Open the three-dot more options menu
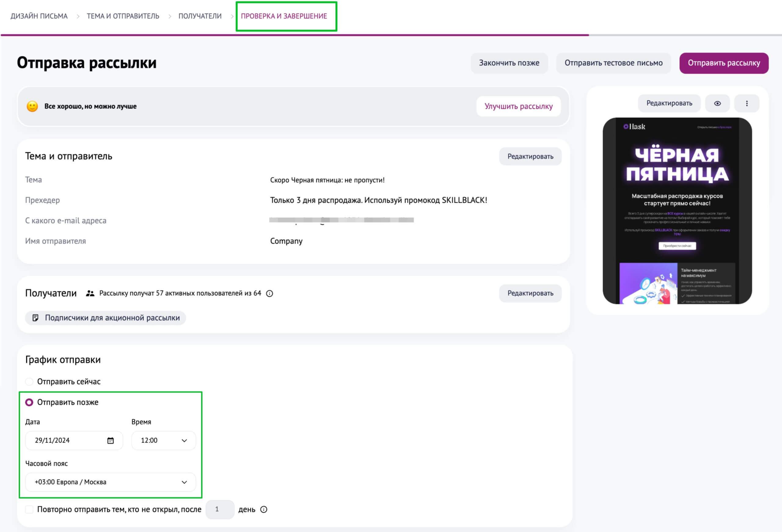782x532 pixels. point(747,103)
